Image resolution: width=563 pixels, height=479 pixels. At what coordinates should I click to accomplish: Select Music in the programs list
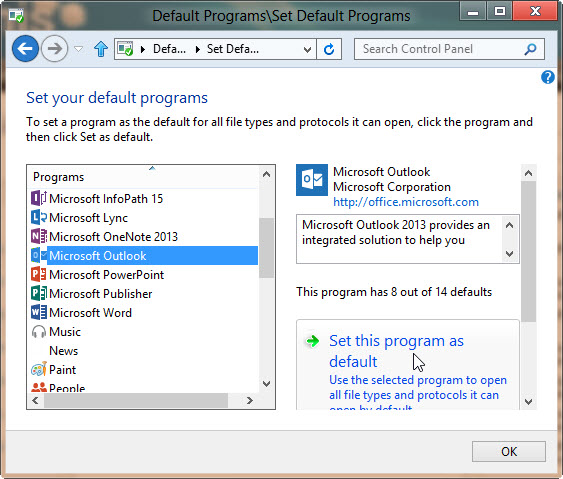65,332
